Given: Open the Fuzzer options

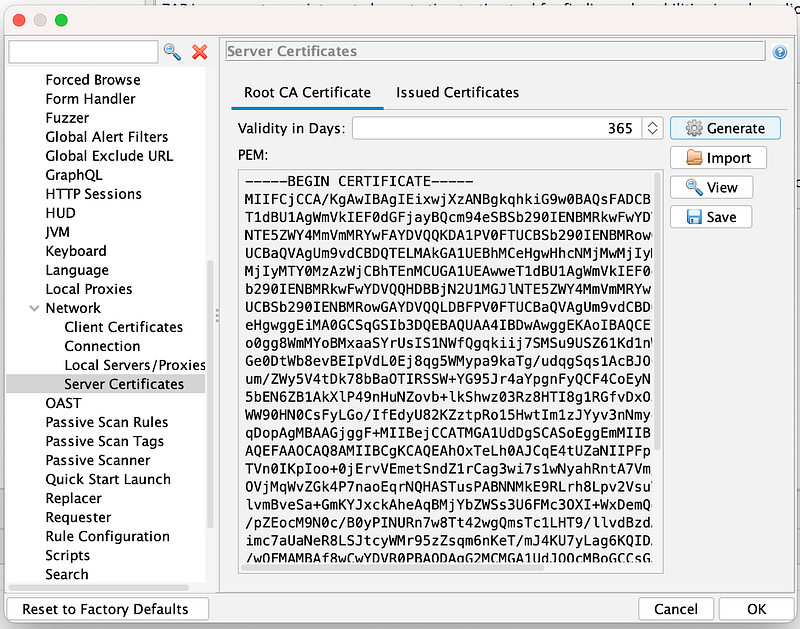Looking at the screenshot, I should pyautogui.click(x=67, y=118).
